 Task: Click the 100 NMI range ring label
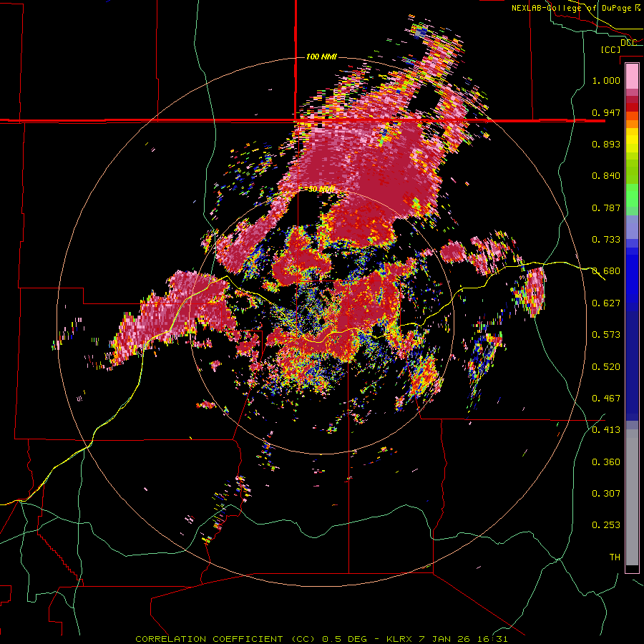[x=321, y=57]
